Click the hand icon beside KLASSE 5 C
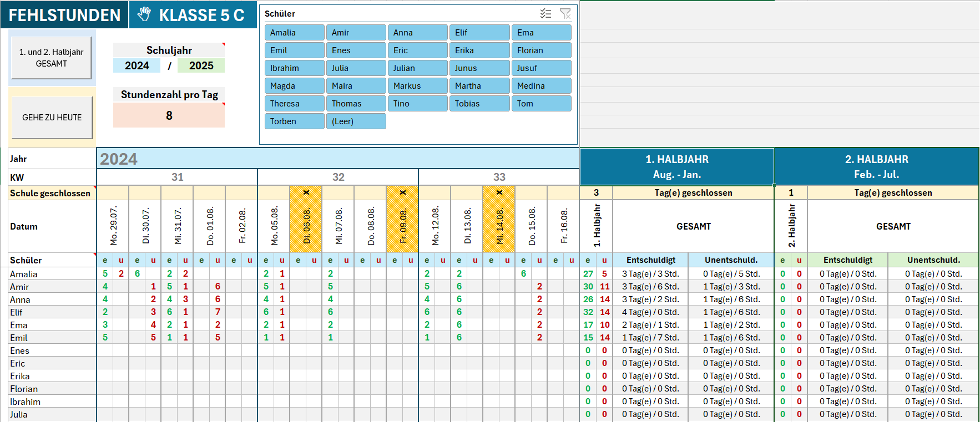980x422 pixels. coord(144,14)
